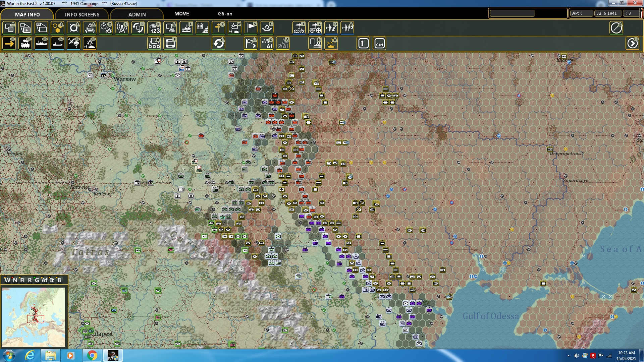
Task: Select the Fi nation filter button
Action: coord(22,280)
